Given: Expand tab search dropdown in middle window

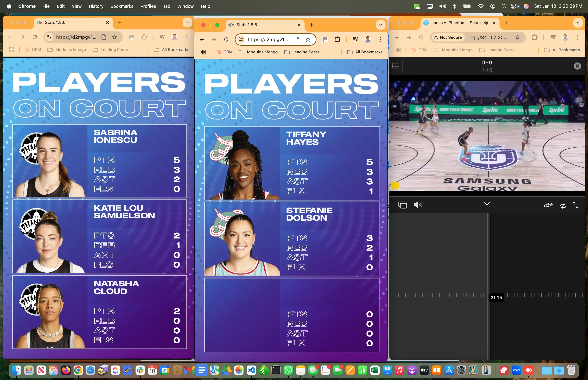Looking at the screenshot, I should pyautogui.click(x=380, y=25).
